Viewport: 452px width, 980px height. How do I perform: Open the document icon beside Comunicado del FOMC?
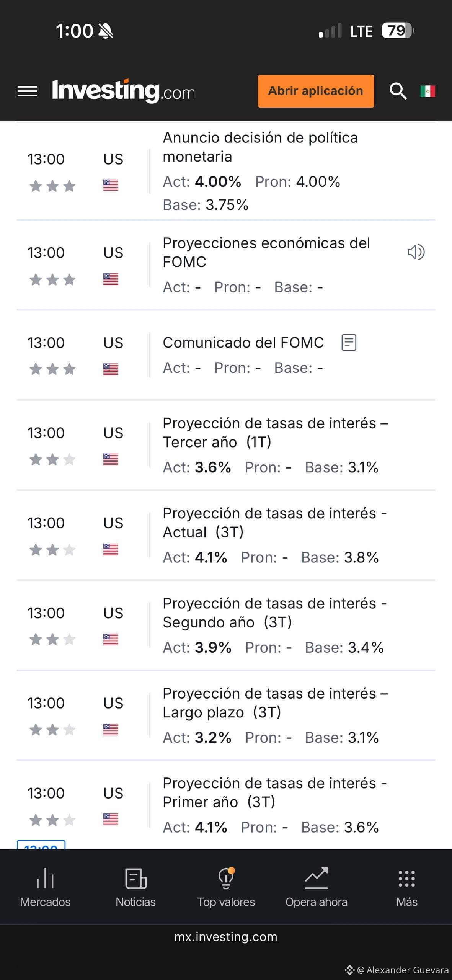coord(349,343)
